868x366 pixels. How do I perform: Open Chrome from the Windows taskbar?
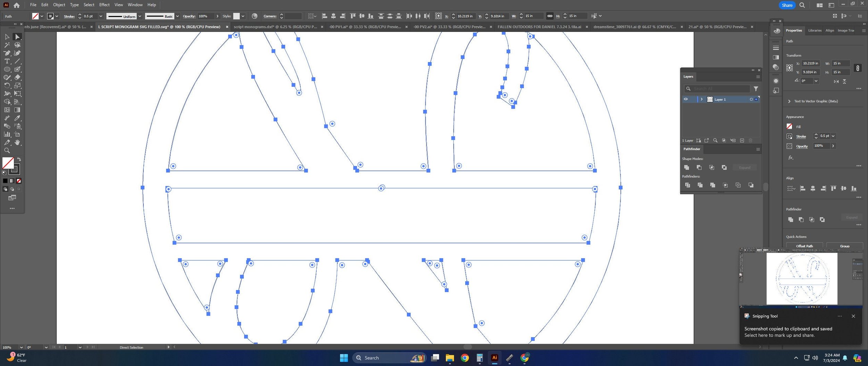pos(465,358)
